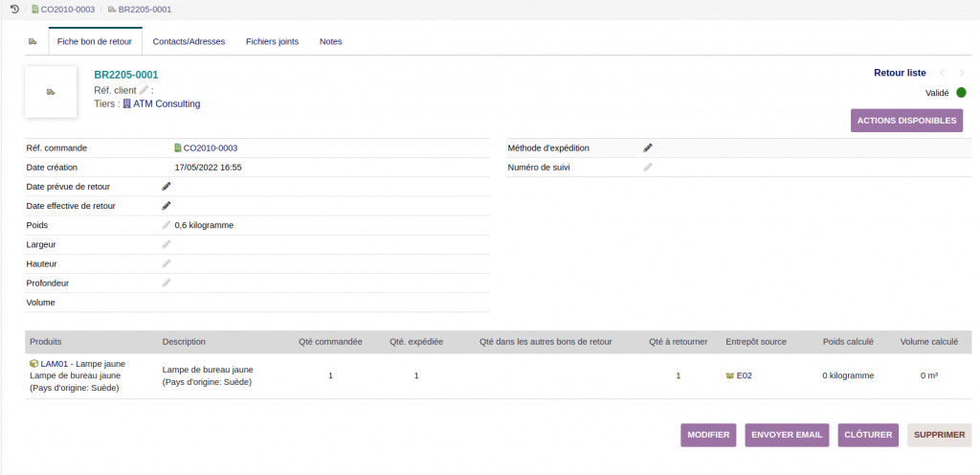Image resolution: width=980 pixels, height=475 pixels.
Task: Open ACTIONS DISPONIBLES dropdown
Action: tap(906, 121)
